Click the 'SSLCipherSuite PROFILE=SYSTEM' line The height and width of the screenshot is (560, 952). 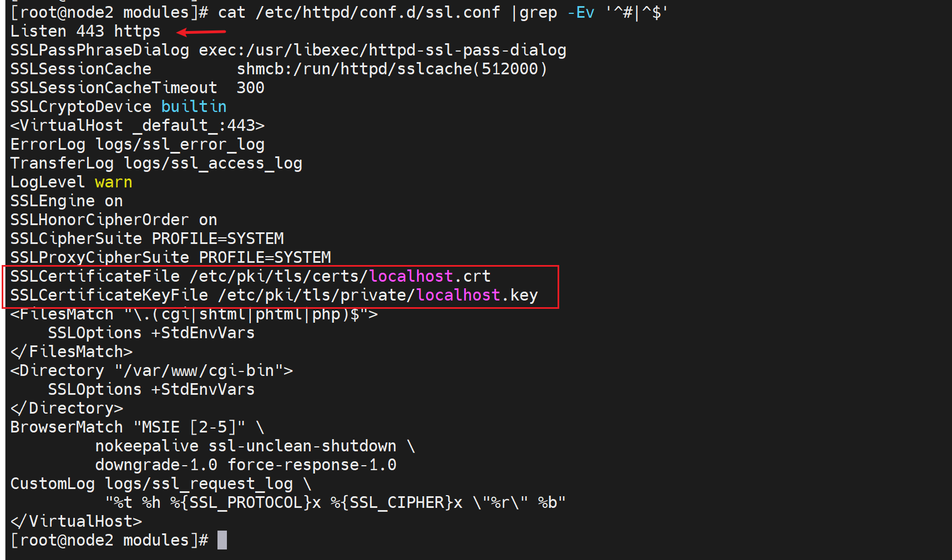146,238
